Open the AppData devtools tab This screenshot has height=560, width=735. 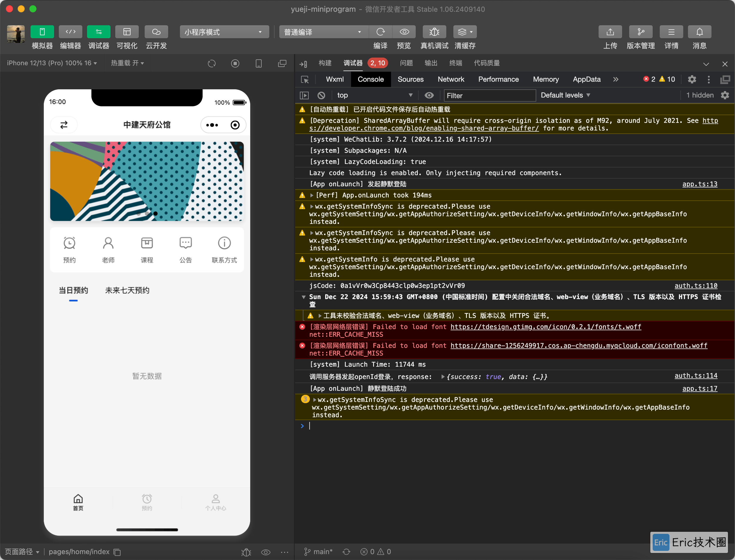click(x=587, y=79)
